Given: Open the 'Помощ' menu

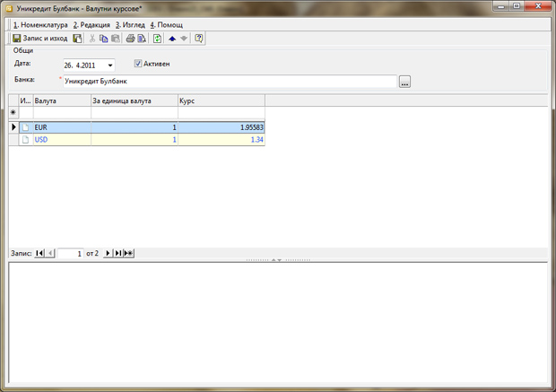Looking at the screenshot, I should click(166, 25).
